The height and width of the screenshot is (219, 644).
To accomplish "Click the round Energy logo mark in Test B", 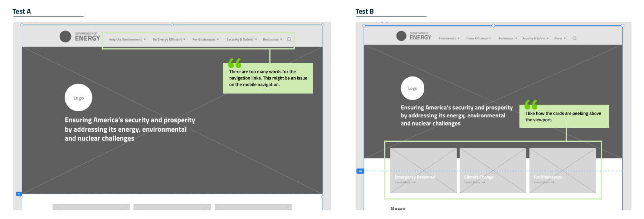I will [401, 36].
